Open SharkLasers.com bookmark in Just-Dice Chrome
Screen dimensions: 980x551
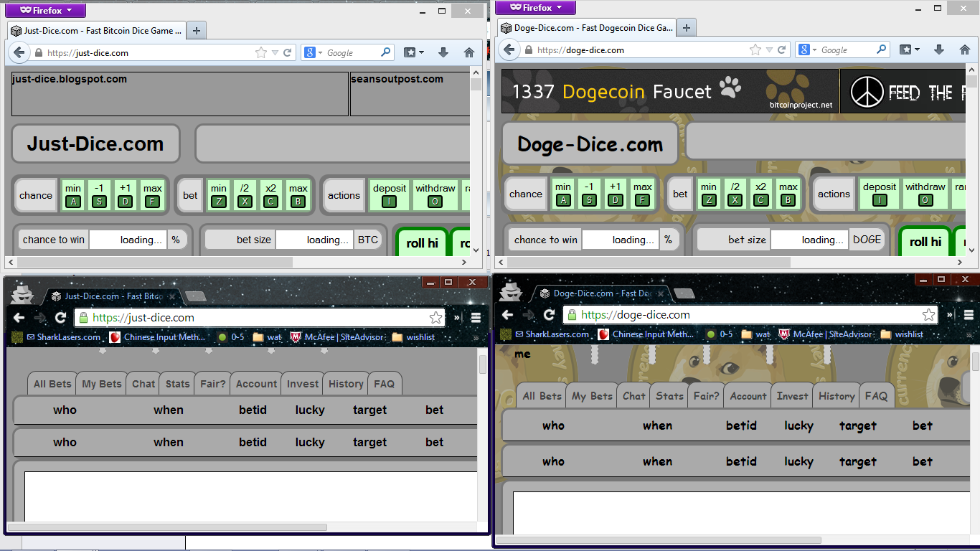point(63,337)
